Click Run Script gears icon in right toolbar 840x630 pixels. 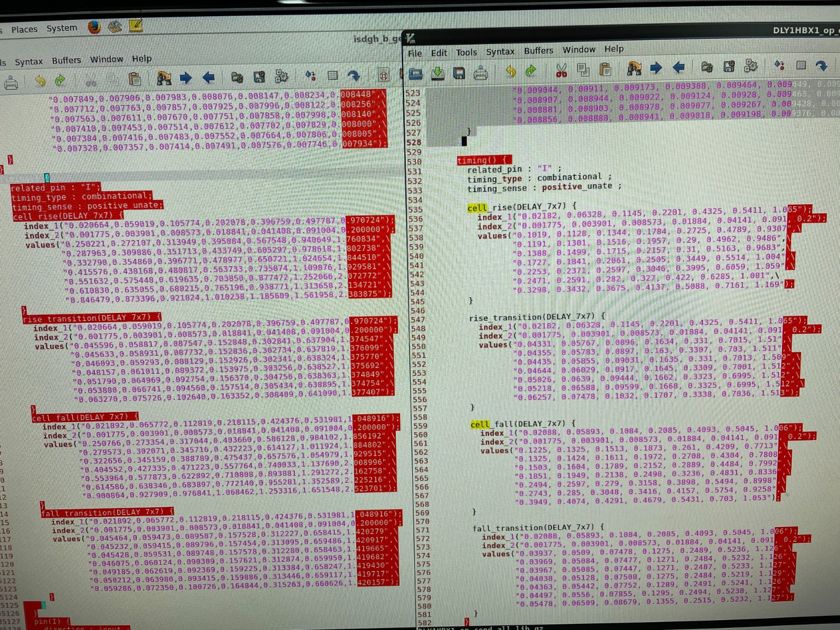click(x=751, y=66)
